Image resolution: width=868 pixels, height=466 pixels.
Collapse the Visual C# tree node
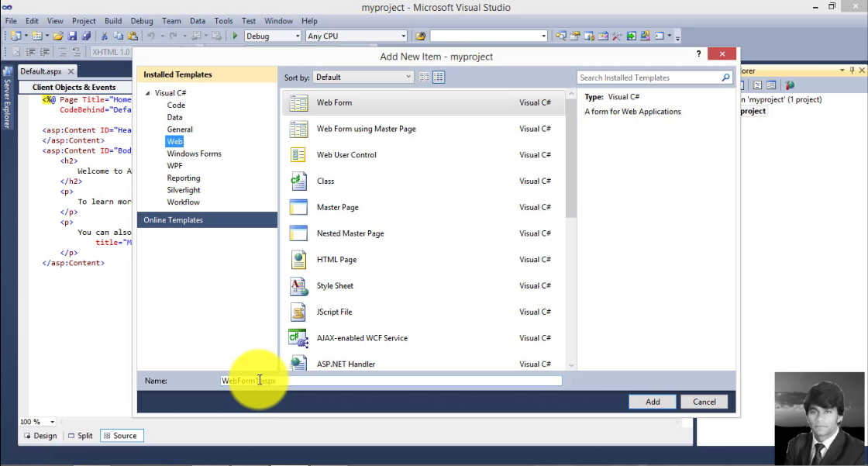point(148,93)
